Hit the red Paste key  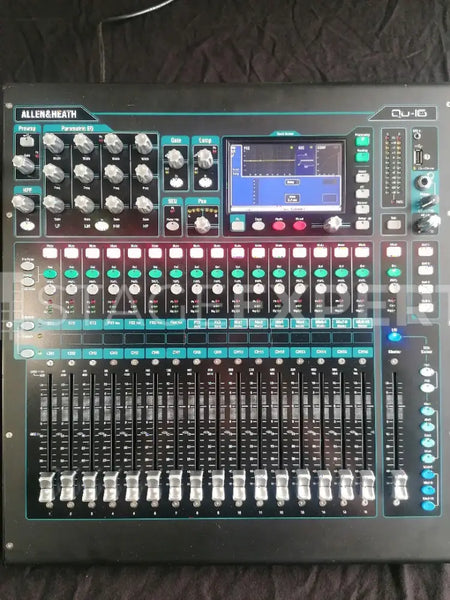pos(279,225)
